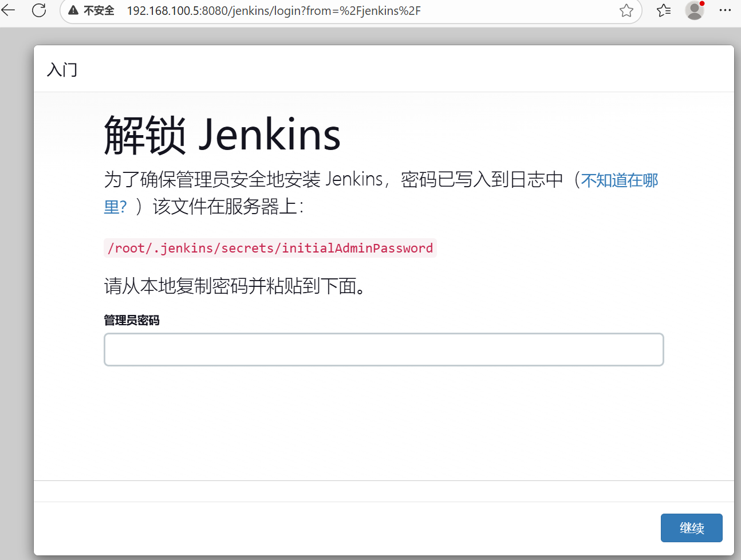This screenshot has height=560, width=741.
Task: Click the 请从本地复制密码并粘贴到下面 instruction text
Action: click(235, 285)
